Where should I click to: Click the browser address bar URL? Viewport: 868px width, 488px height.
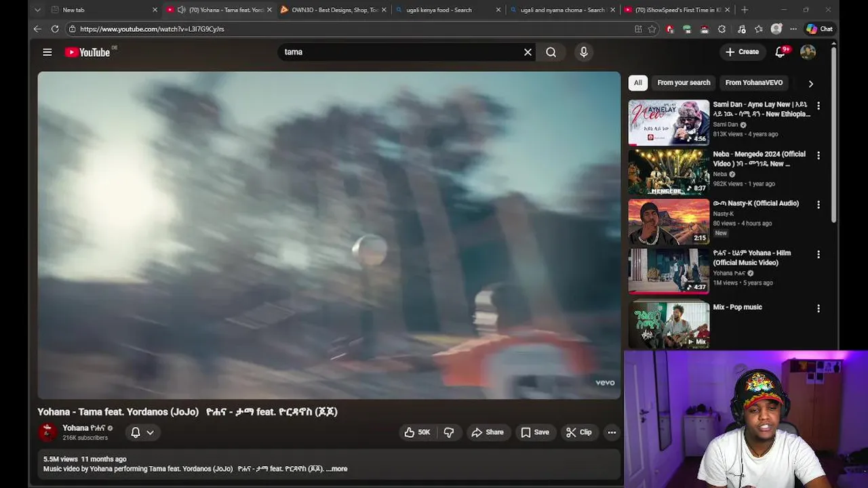[x=152, y=29]
